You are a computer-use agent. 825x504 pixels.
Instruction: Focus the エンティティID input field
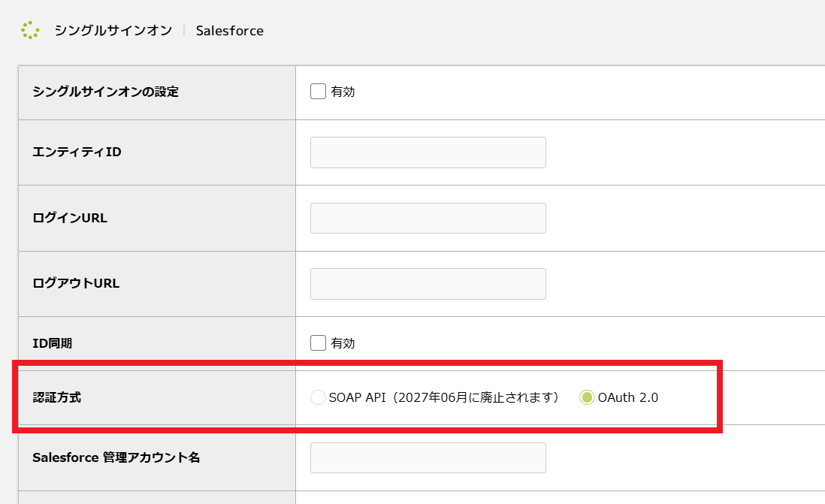click(x=428, y=152)
